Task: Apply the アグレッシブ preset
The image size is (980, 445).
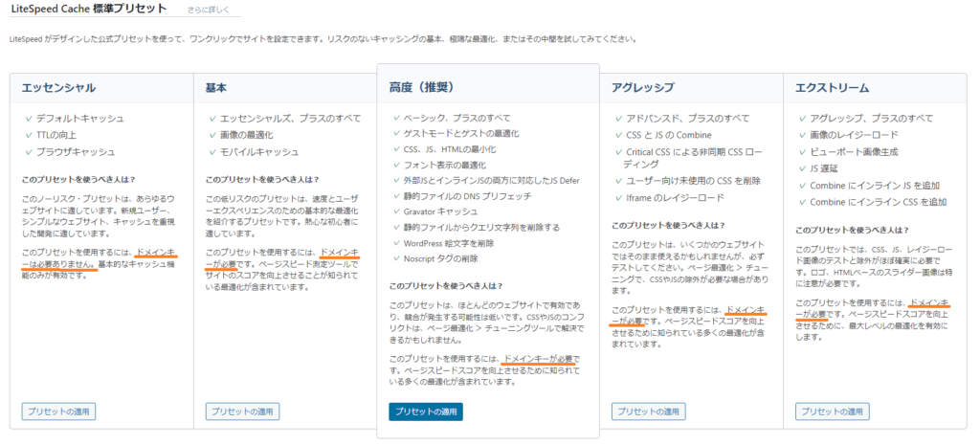Action: [x=648, y=412]
